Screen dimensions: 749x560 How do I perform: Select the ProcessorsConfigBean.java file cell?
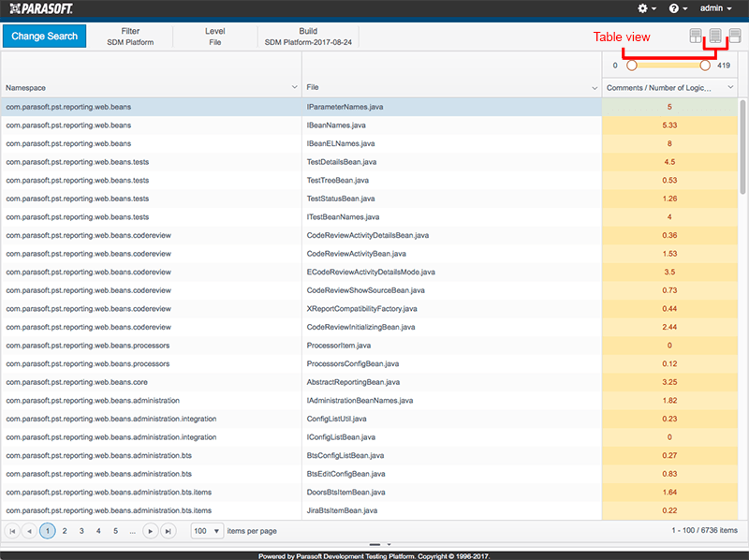451,363
